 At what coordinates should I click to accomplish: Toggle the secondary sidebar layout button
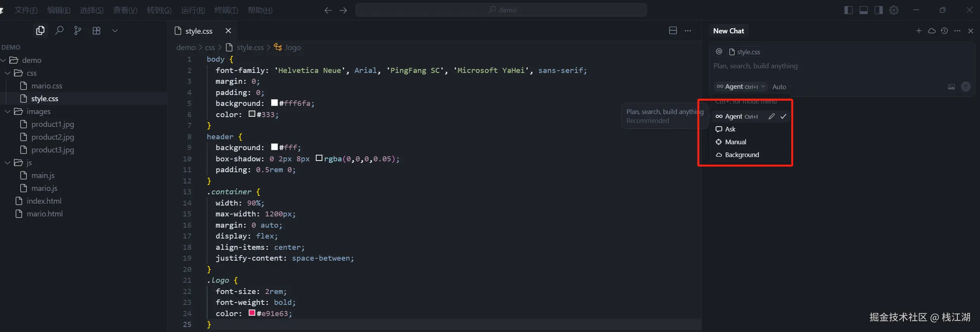pos(879,10)
